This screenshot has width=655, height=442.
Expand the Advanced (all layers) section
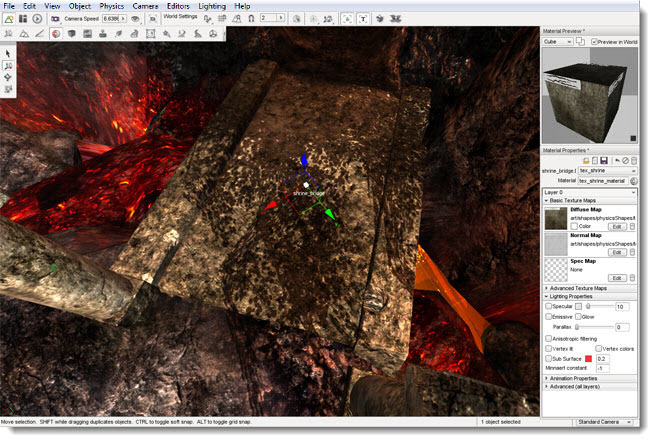590,387
